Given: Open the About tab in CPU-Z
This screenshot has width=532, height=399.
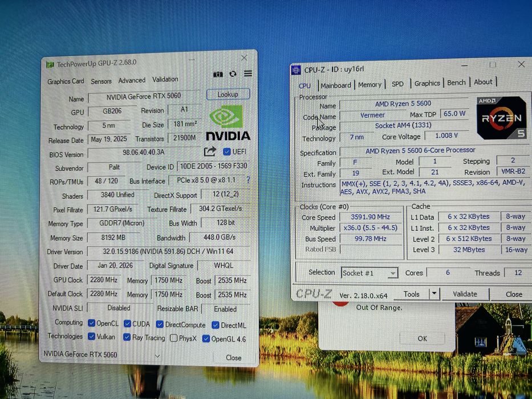Looking at the screenshot, I should click(483, 82).
